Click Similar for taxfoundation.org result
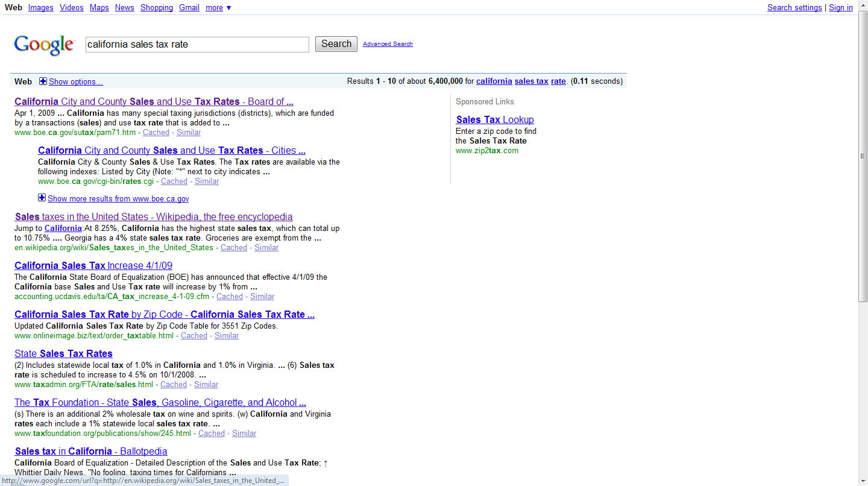This screenshot has height=486, width=868. [x=244, y=433]
